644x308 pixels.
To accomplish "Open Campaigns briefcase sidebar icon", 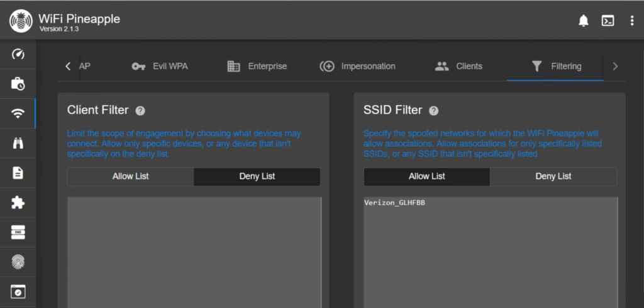I will [x=18, y=84].
